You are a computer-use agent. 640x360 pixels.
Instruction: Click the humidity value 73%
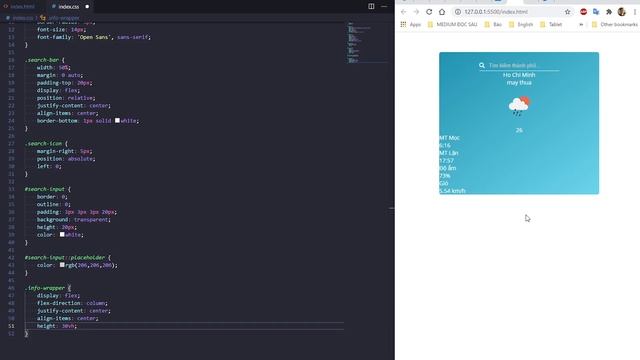[x=444, y=176]
